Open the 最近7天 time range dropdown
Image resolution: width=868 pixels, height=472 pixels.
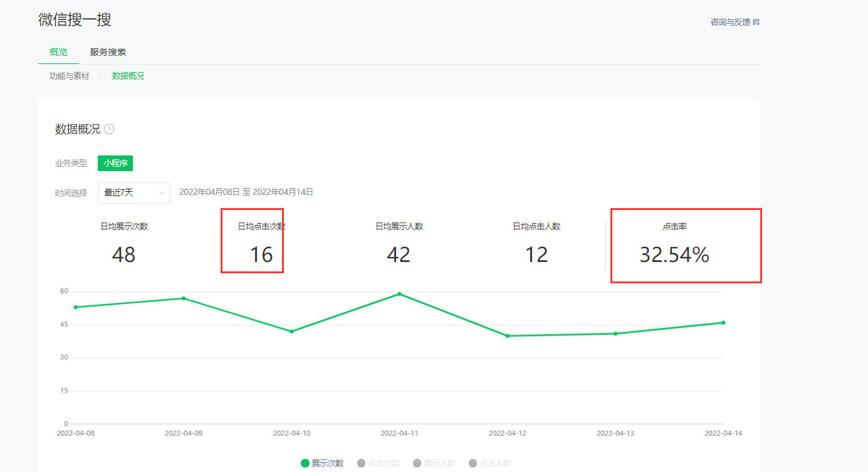point(134,192)
